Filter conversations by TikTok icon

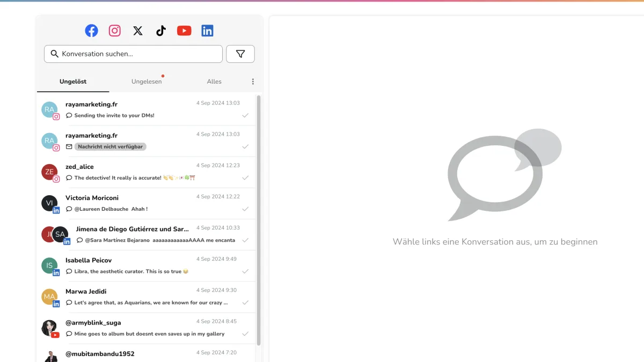click(x=161, y=31)
